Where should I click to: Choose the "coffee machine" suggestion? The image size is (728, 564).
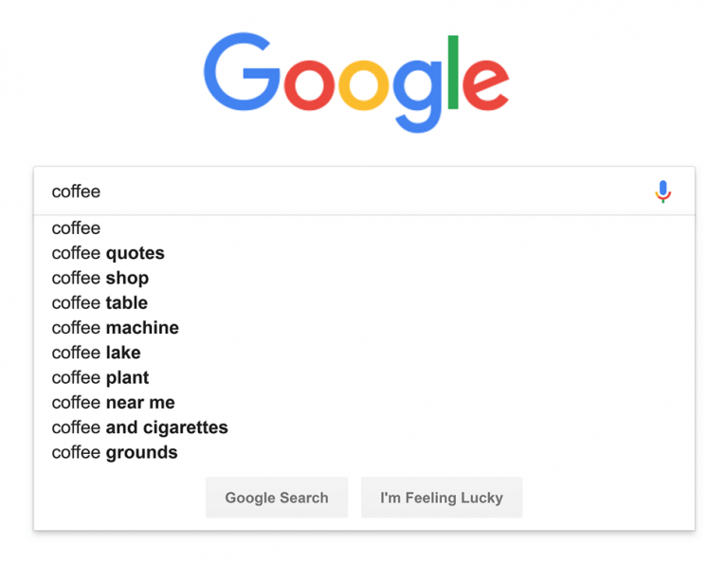pos(115,328)
